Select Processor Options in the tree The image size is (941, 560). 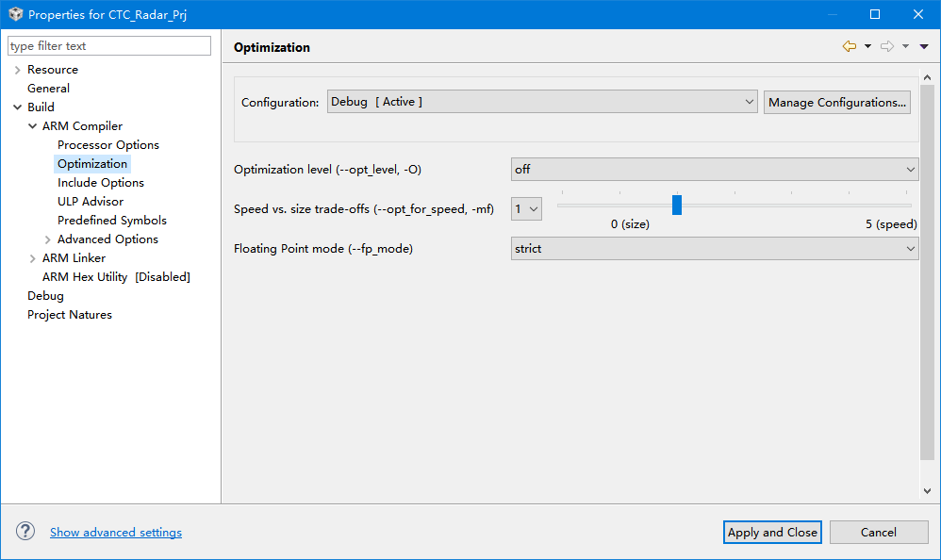pos(108,145)
